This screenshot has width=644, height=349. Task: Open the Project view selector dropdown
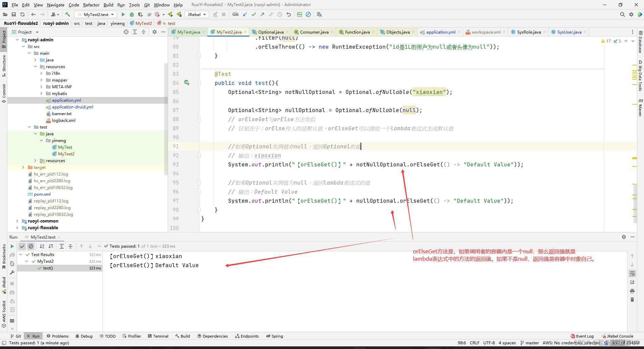coord(25,32)
